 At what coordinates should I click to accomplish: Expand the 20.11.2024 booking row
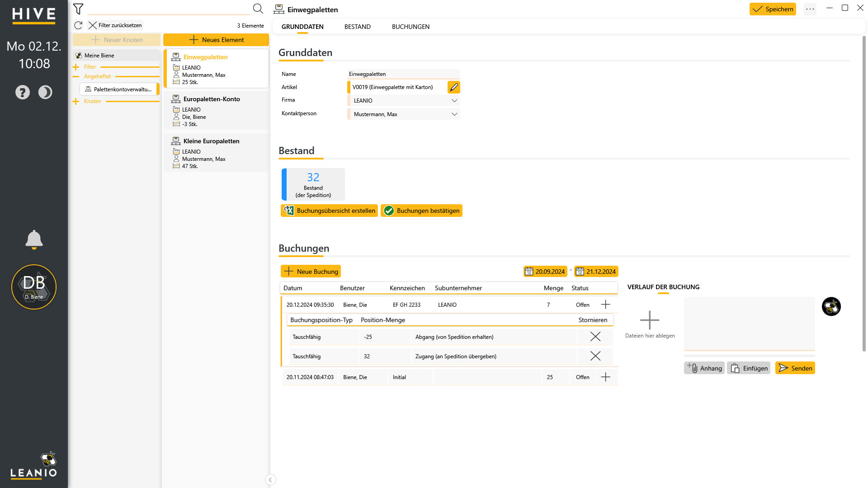pyautogui.click(x=605, y=377)
